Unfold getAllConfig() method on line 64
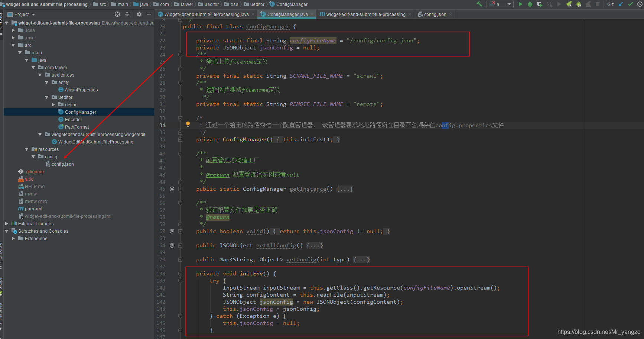644x339 pixels. 180,245
